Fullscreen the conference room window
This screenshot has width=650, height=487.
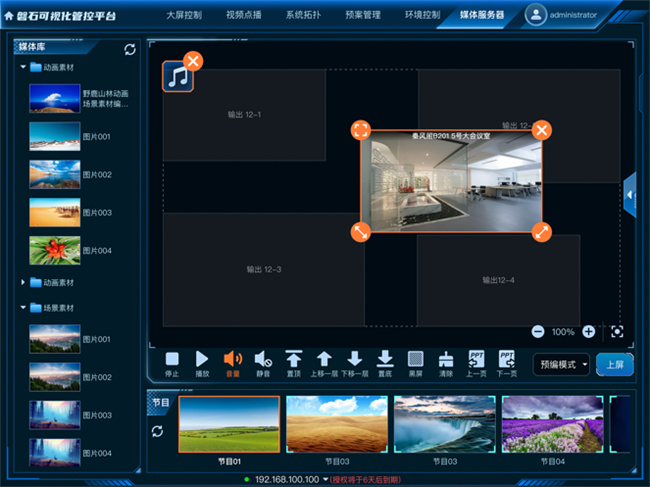click(361, 130)
